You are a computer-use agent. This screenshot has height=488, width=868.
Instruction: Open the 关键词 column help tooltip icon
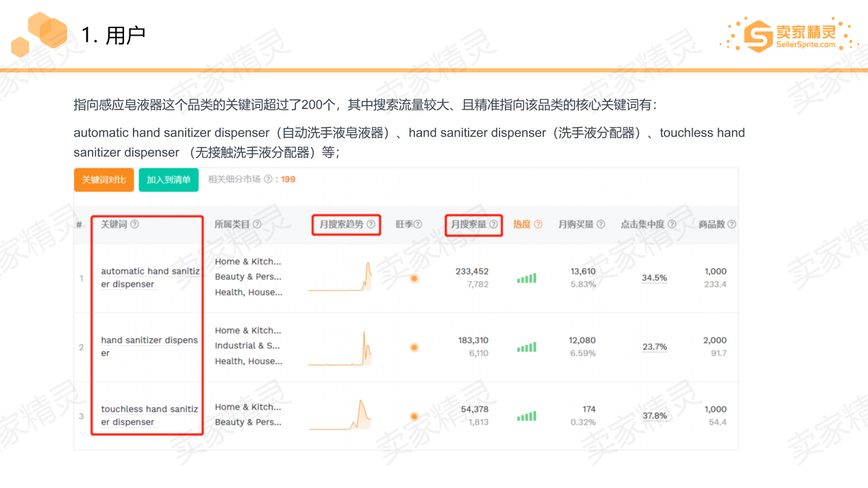pos(134,224)
